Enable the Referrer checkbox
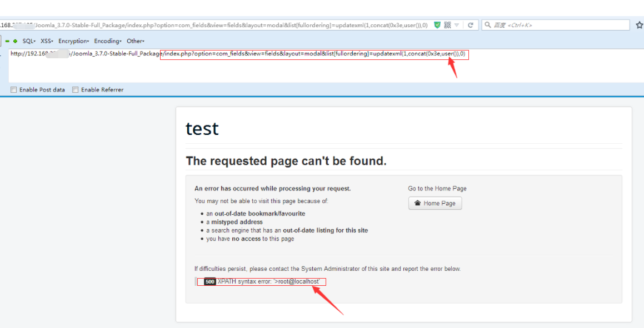 pyautogui.click(x=75, y=90)
